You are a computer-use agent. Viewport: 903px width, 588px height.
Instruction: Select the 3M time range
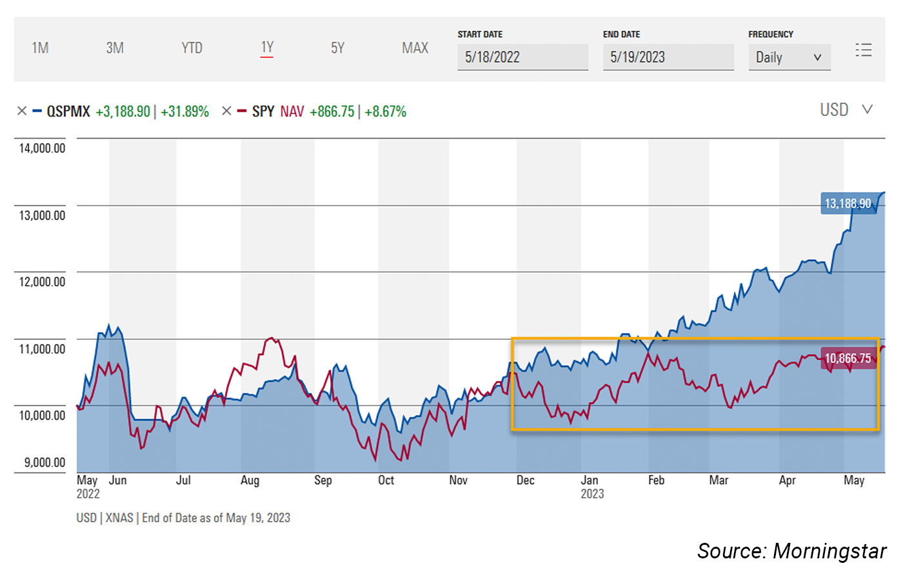[115, 48]
